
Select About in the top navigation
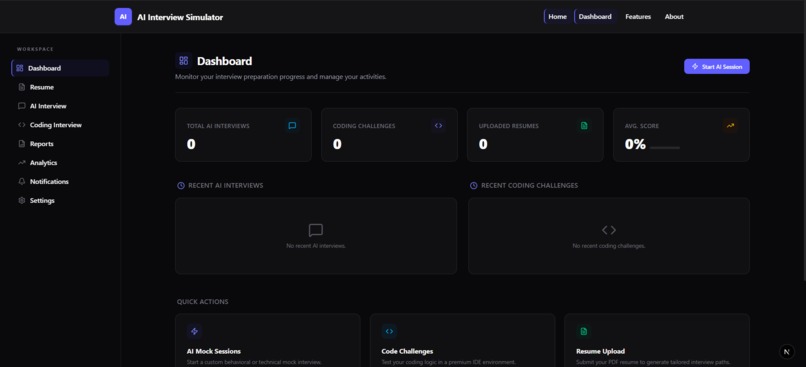pos(674,16)
